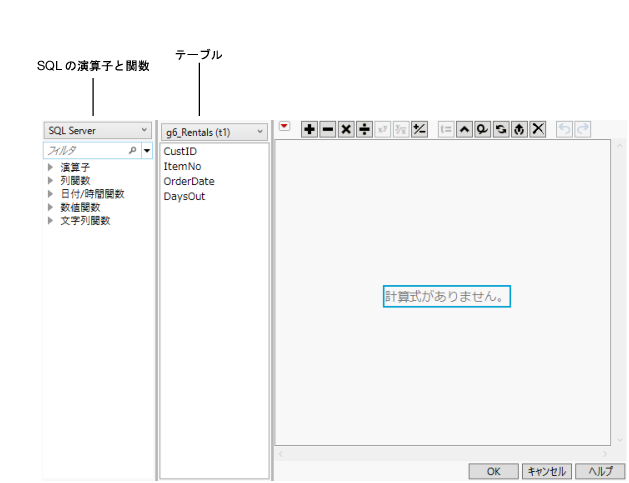This screenshot has width=629, height=483.
Task: Click the peel expression toolbar button
Action: (519, 130)
